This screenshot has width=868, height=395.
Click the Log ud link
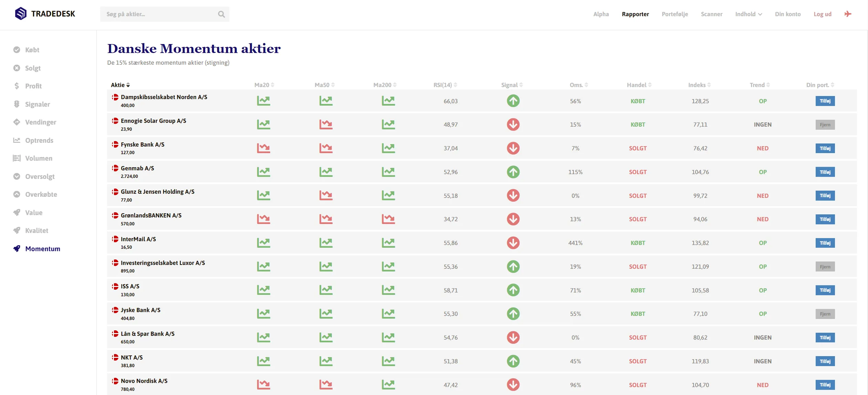click(x=822, y=14)
